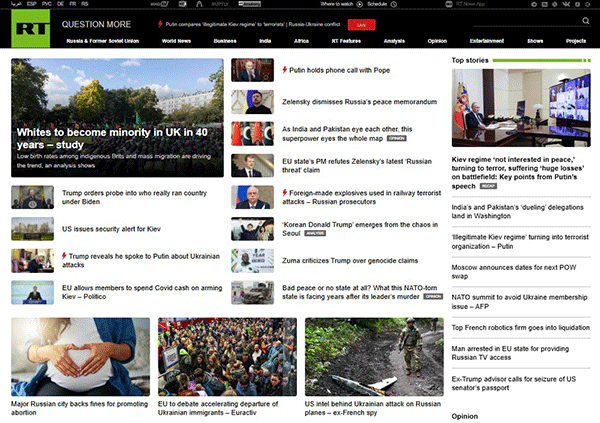Screen dimensions: 600x423
Task: Open the crowd photo for Ukrainian immigrants story
Action: [227, 357]
